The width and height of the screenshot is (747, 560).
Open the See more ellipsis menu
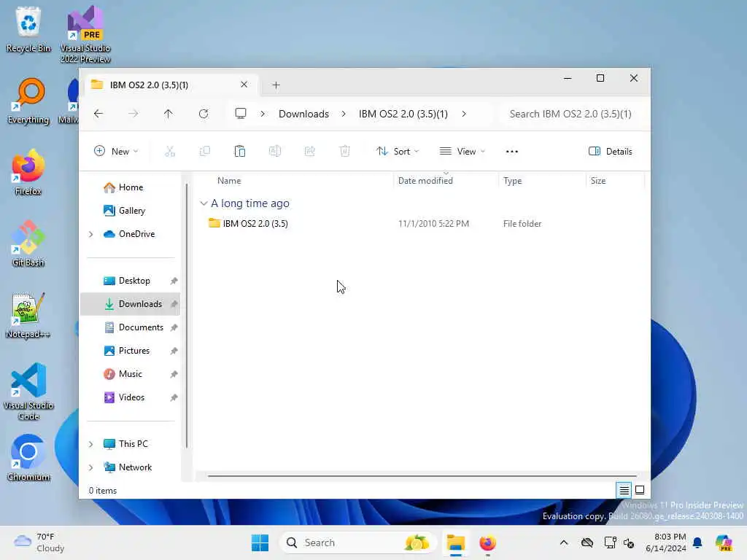tap(511, 152)
